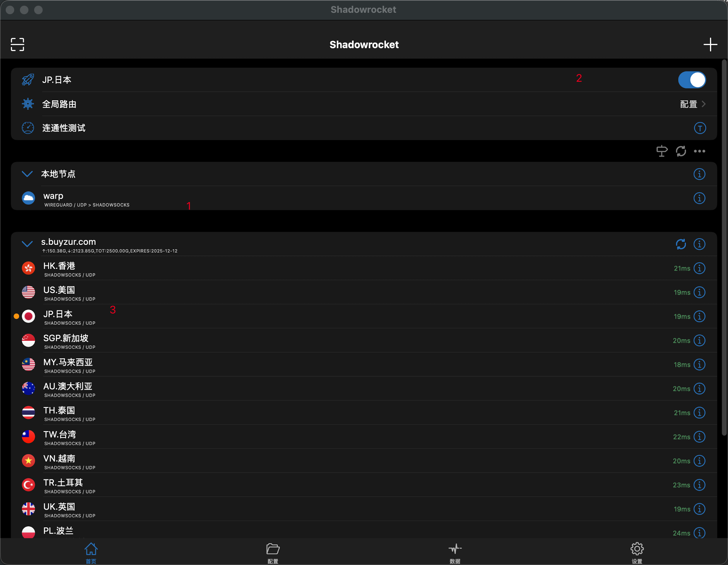Turn off the JP.日本 connection switch
Image resolution: width=728 pixels, height=565 pixels.
pyautogui.click(x=692, y=80)
